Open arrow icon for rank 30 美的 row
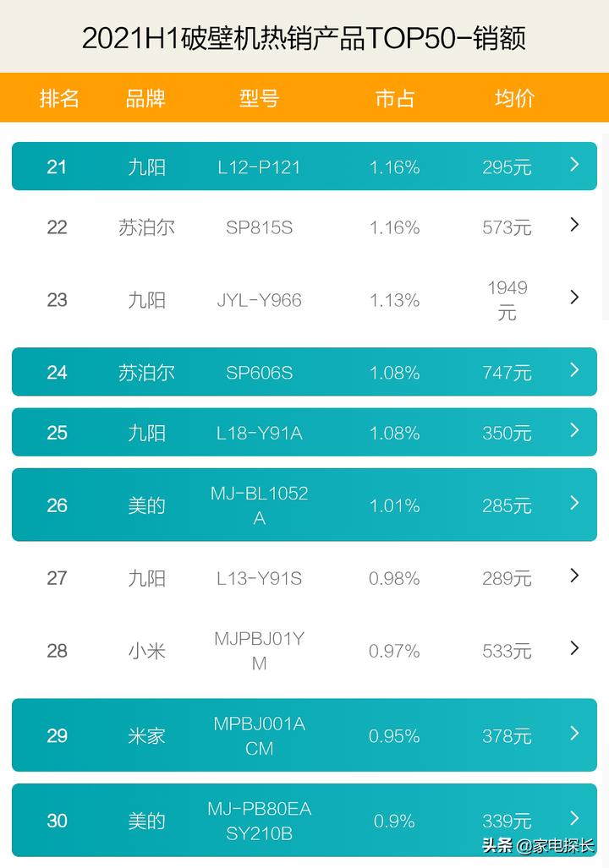The height and width of the screenshot is (868, 609). (574, 818)
